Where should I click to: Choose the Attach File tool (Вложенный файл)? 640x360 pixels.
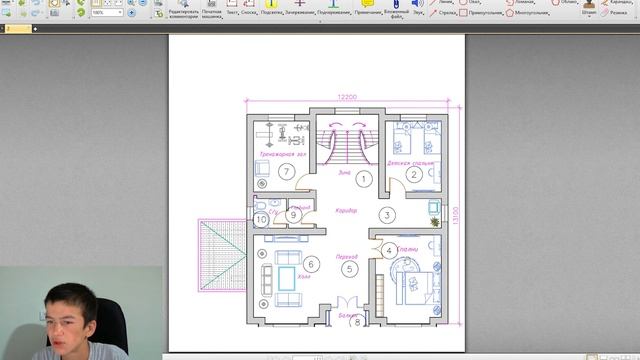tap(396, 9)
